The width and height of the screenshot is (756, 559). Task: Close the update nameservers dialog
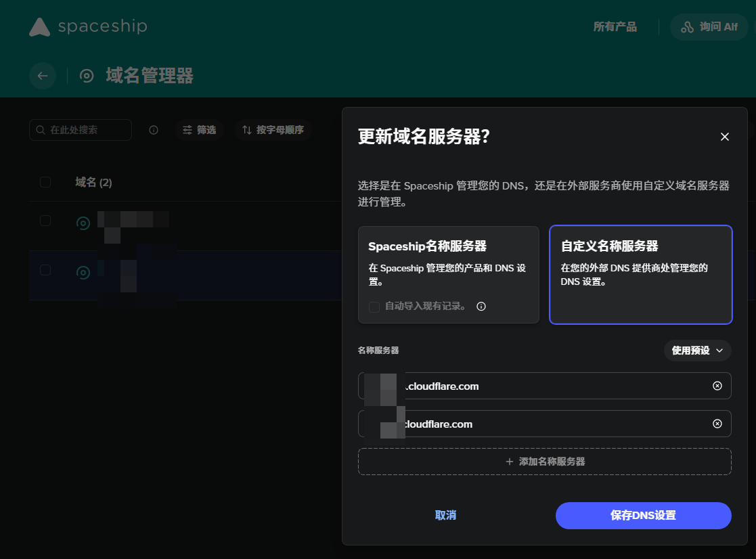point(724,137)
